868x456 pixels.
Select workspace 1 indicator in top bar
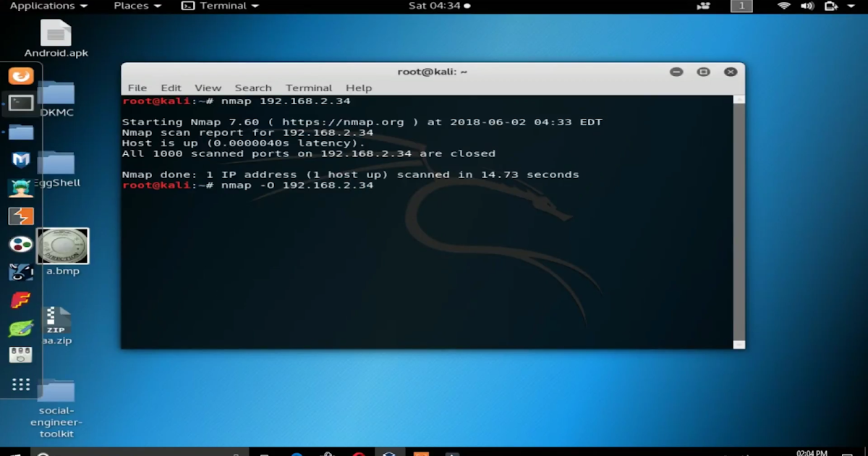741,6
